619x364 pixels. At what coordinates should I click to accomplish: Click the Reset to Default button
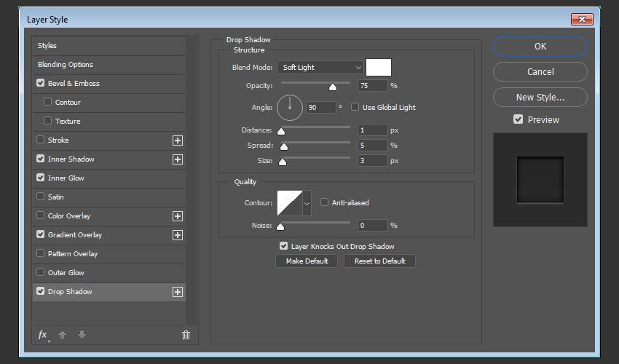coord(379,261)
